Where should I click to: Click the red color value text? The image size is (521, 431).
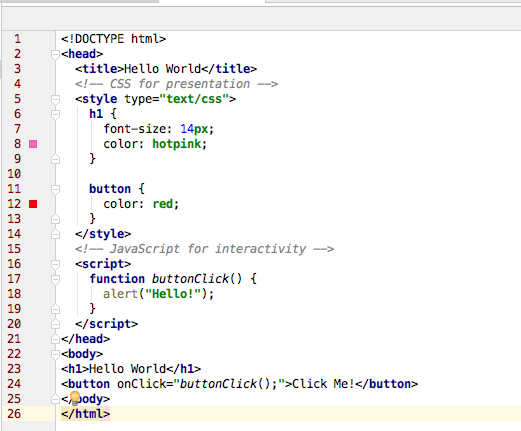pos(163,204)
